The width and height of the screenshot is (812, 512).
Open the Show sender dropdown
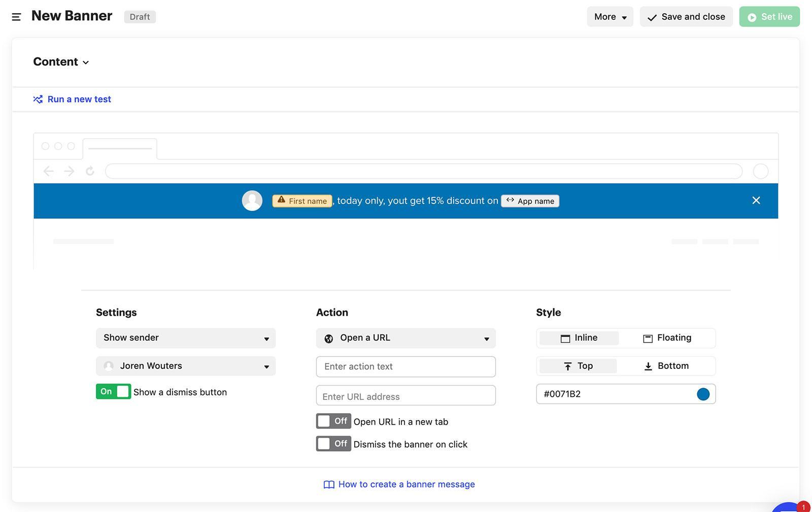click(x=186, y=338)
